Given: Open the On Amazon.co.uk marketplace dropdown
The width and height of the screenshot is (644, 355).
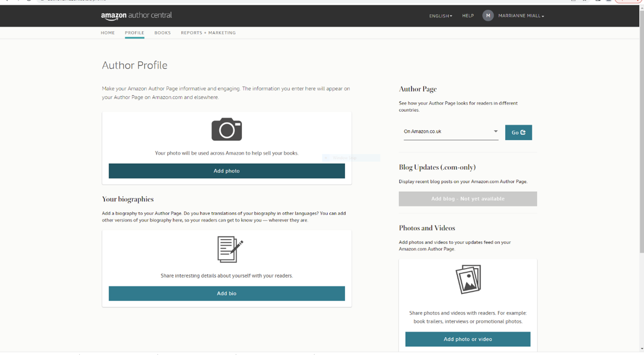Looking at the screenshot, I should [451, 132].
